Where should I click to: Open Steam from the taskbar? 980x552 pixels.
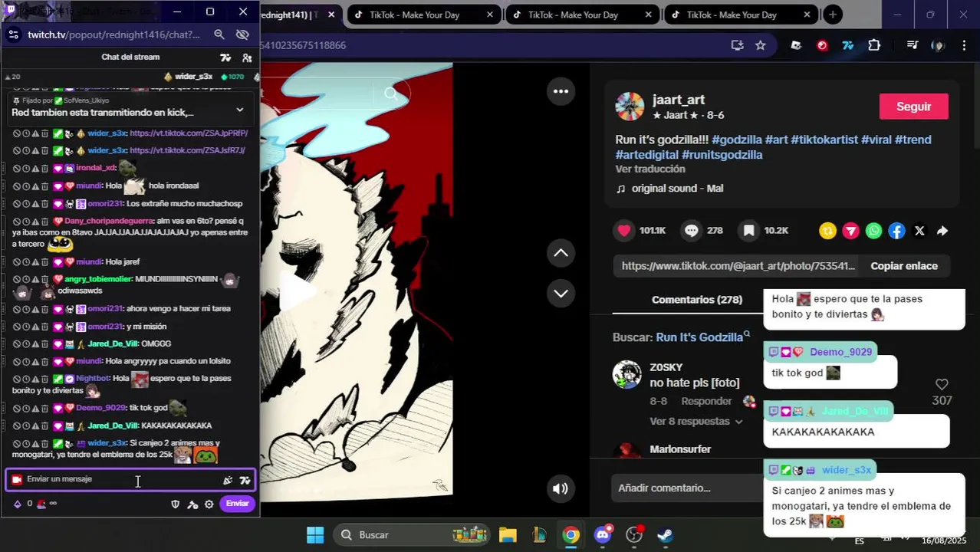pos(665,534)
